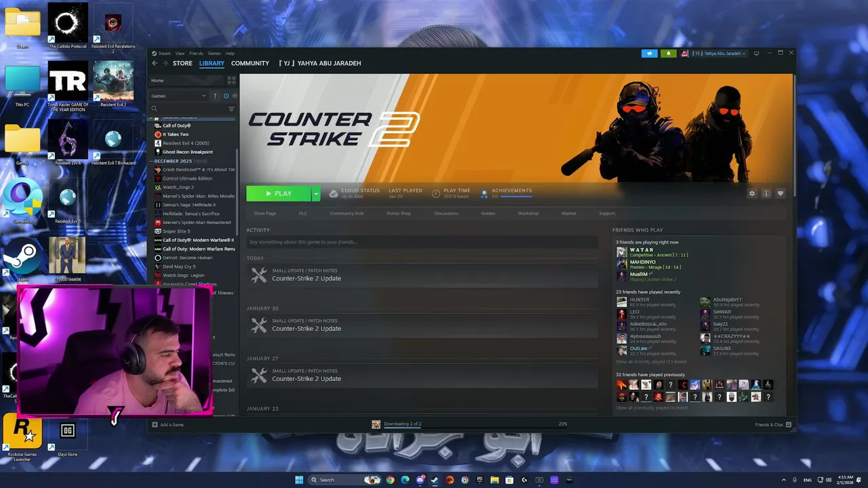The width and height of the screenshot is (868, 488).
Task: Open the Games collection filter dropdown
Action: pos(179,96)
